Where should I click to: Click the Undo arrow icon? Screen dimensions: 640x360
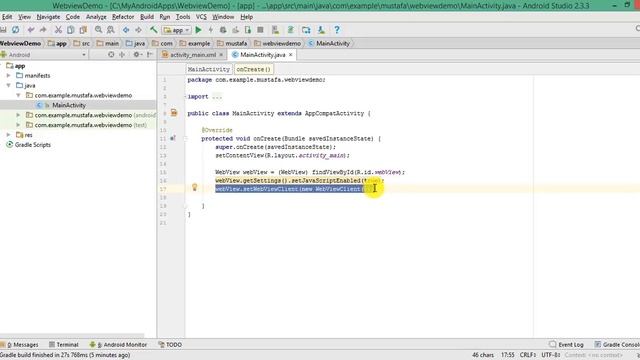click(x=31, y=30)
